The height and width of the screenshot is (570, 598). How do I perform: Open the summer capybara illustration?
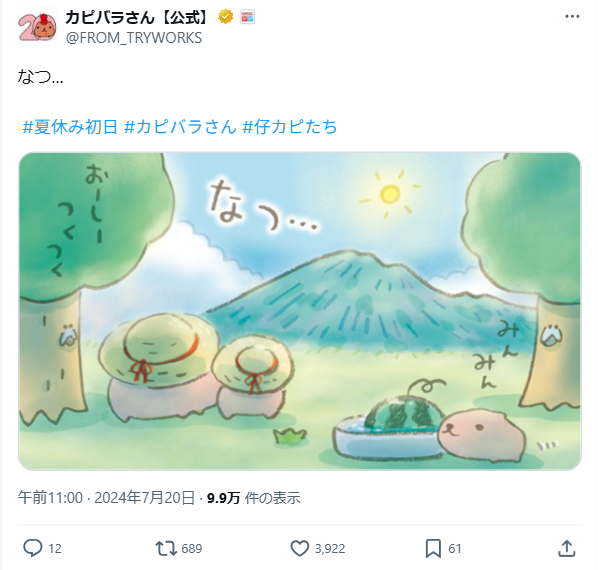click(x=300, y=311)
